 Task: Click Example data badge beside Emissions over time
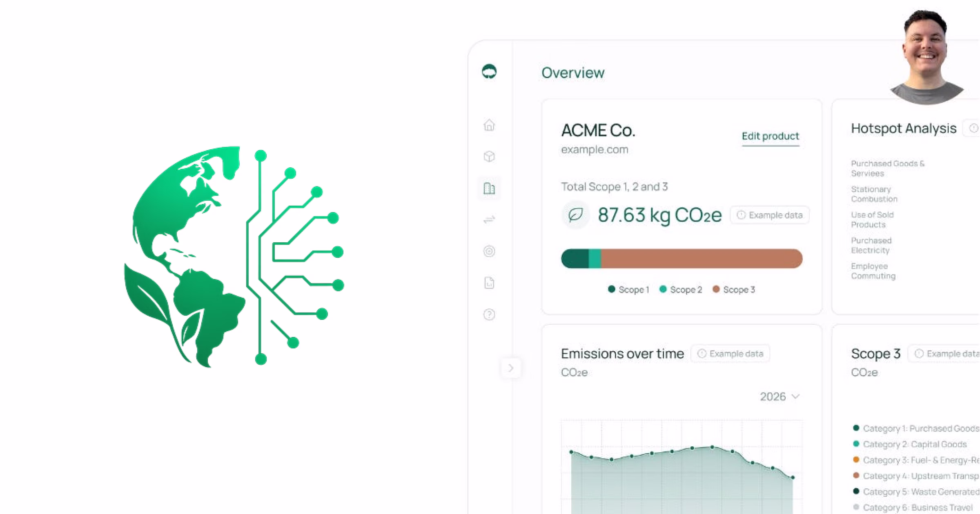(x=730, y=354)
